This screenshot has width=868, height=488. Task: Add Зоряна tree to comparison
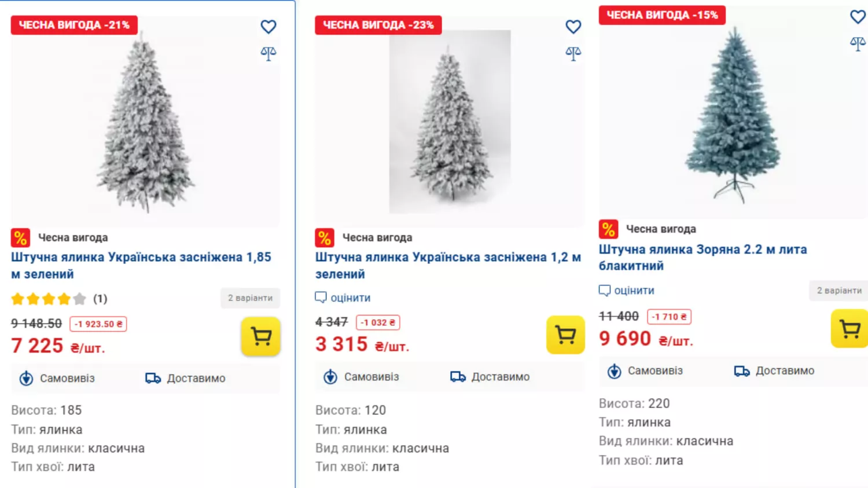click(858, 43)
